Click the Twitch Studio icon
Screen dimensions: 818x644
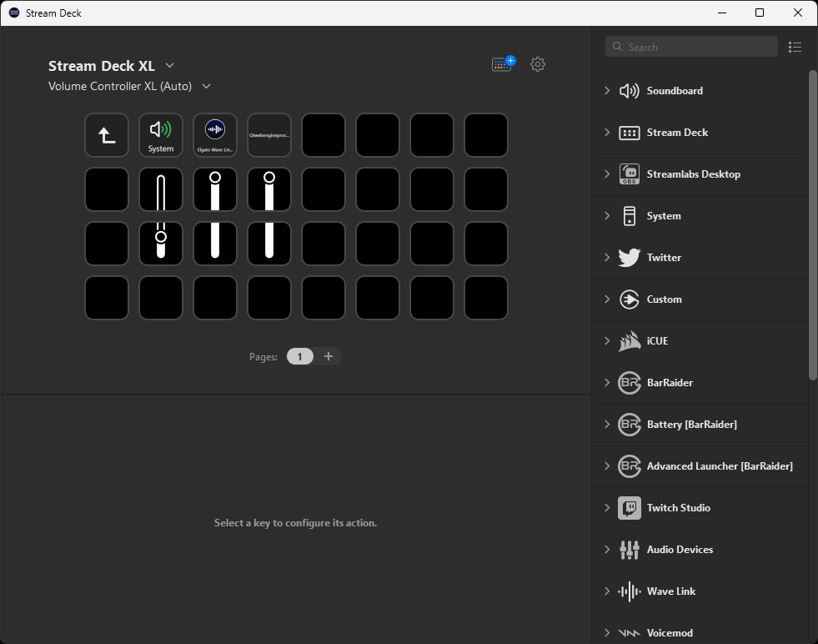(x=630, y=508)
